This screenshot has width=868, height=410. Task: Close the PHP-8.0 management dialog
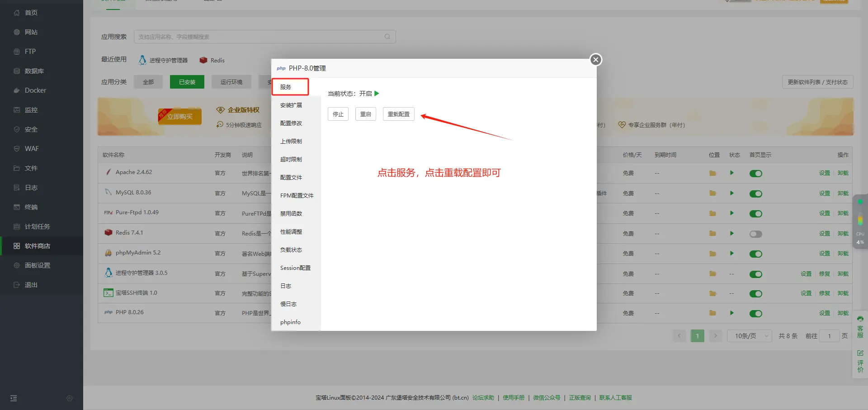pyautogui.click(x=595, y=60)
